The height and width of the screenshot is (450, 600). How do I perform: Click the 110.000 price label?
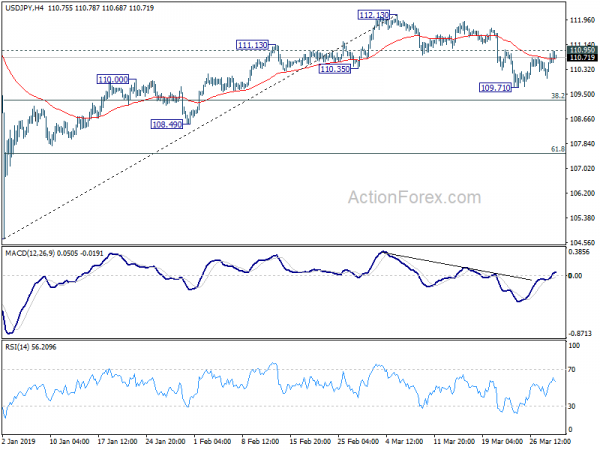tap(112, 79)
